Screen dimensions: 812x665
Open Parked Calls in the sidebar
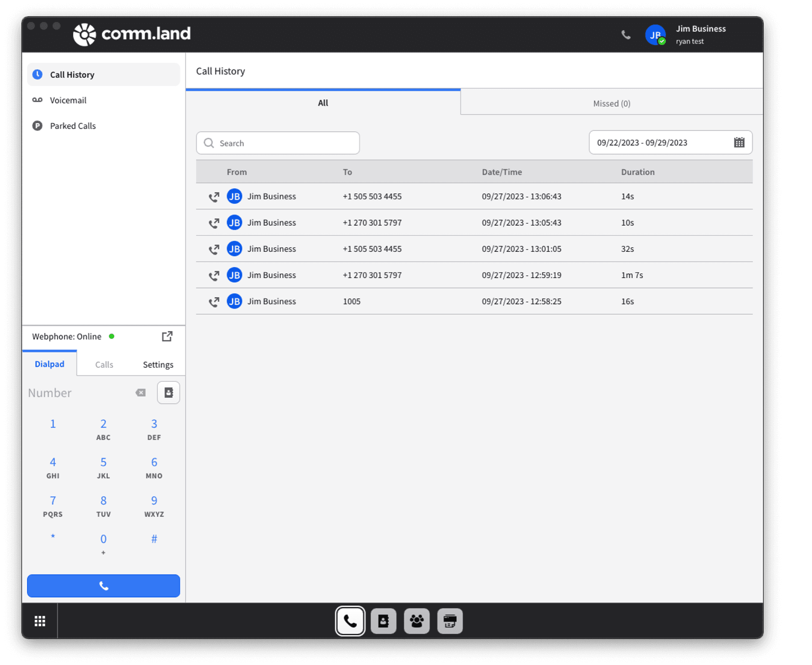point(73,126)
